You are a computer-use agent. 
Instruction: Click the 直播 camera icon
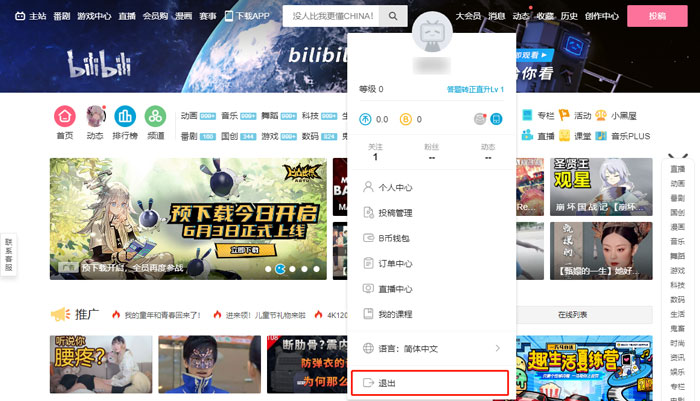[x=527, y=135]
